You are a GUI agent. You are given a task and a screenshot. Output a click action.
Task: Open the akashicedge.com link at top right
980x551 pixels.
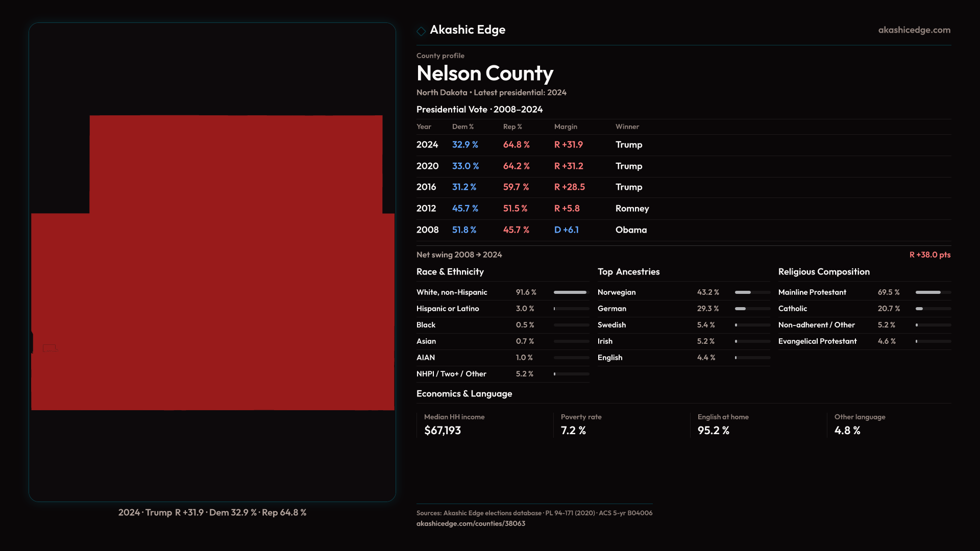914,30
